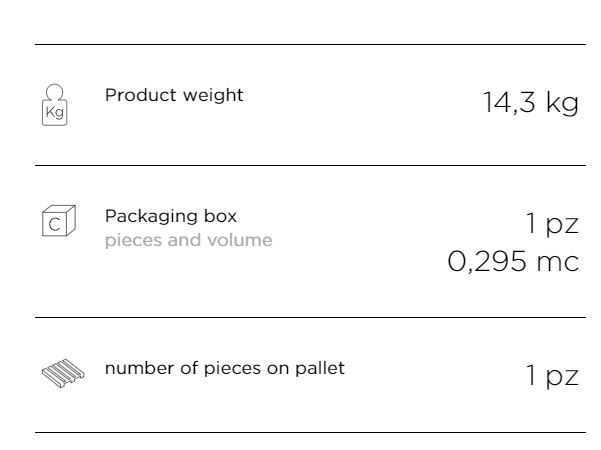Click the 0,295 mc volume value
Viewport: 601px width, 450px height.
tap(513, 262)
